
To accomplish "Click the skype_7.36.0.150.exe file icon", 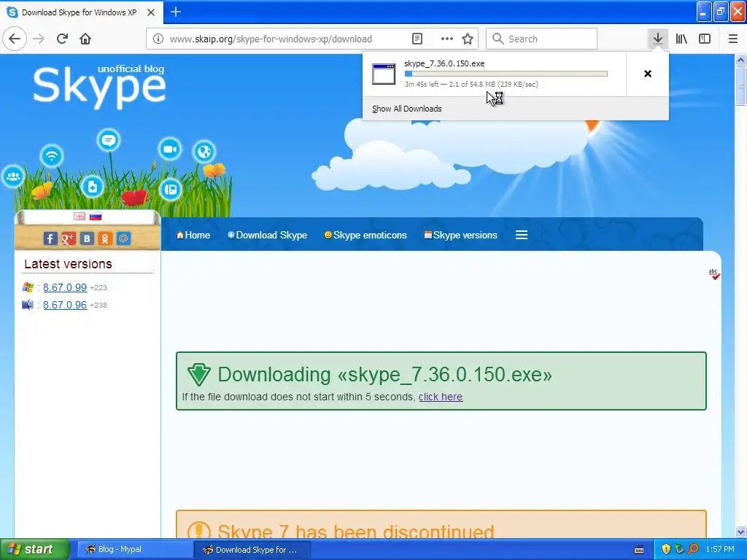I will [384, 74].
